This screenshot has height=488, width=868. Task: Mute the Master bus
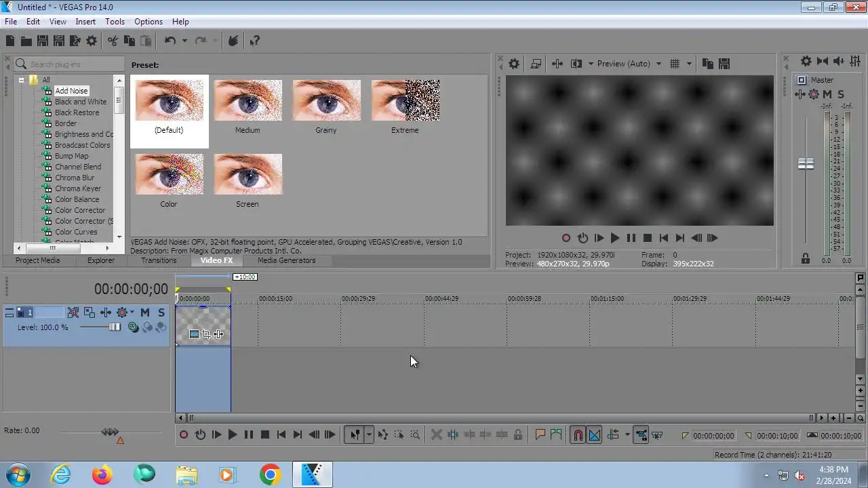click(x=827, y=94)
